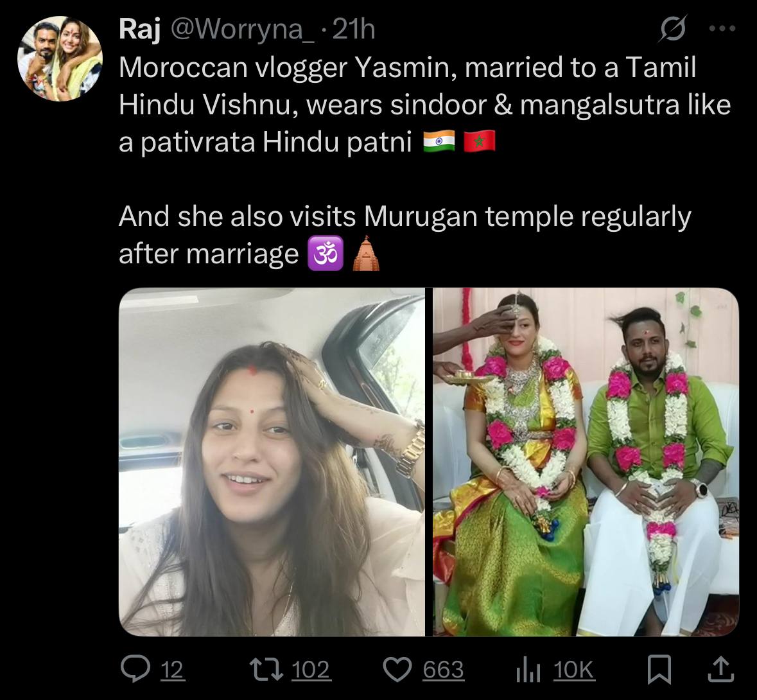The height and width of the screenshot is (700, 757).
Task: Tap the retweet arrows icon
Action: click(x=266, y=670)
